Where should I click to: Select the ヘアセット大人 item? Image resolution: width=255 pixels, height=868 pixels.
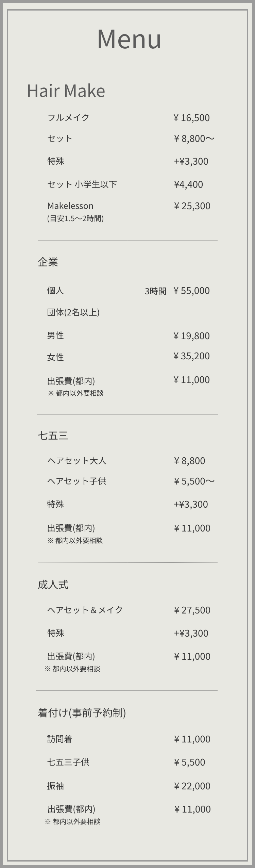coord(77,461)
